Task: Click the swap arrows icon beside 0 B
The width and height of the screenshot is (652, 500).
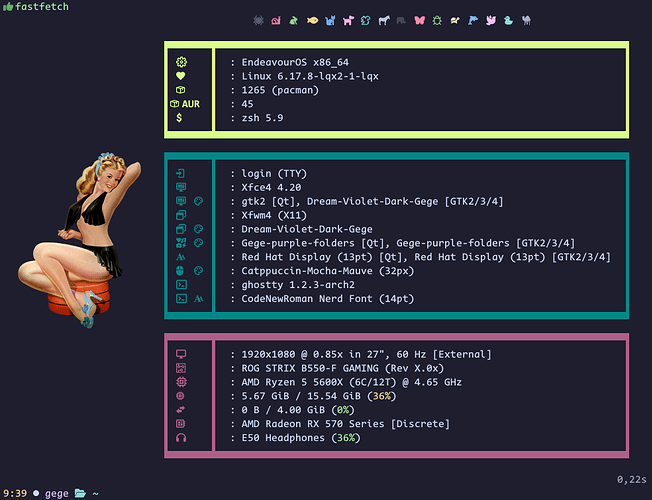Action: pos(181,410)
